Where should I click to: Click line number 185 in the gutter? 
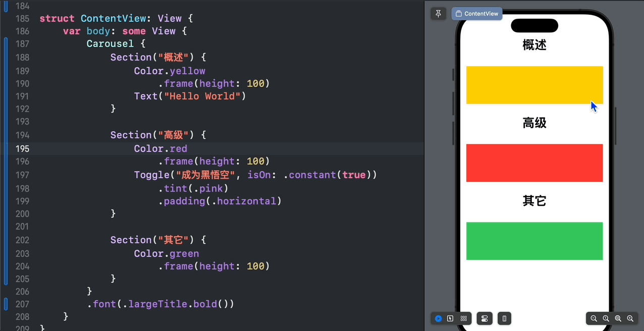(x=23, y=18)
